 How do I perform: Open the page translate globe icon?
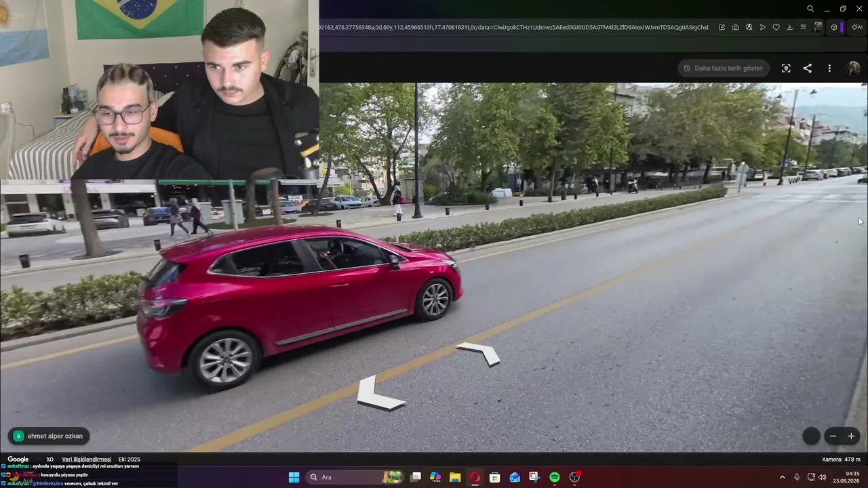point(749,27)
